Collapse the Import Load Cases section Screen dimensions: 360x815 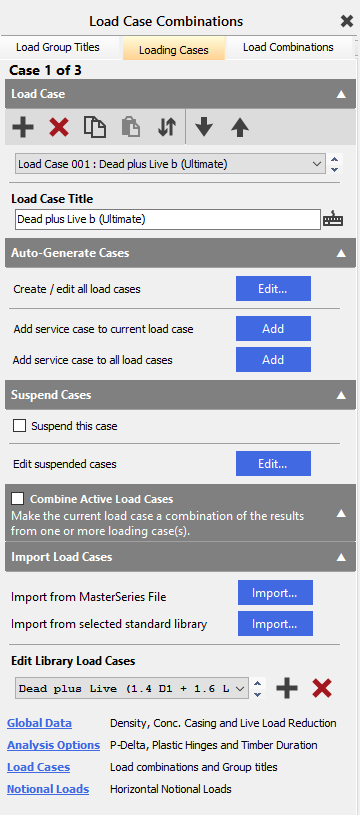tap(341, 557)
